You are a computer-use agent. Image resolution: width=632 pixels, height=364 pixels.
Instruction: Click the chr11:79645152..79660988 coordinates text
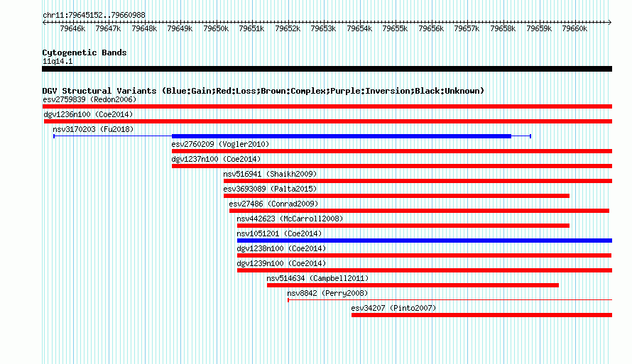coord(94,15)
